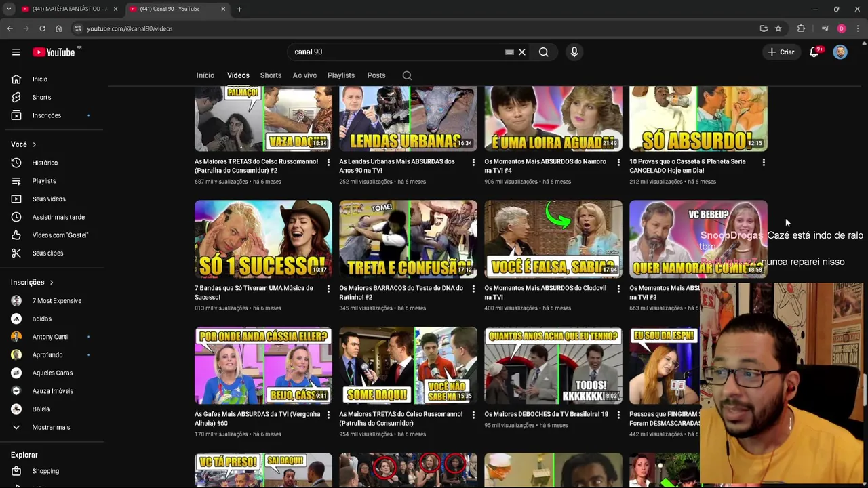Switch to the channel Início tab
868x488 pixels.
(x=205, y=75)
